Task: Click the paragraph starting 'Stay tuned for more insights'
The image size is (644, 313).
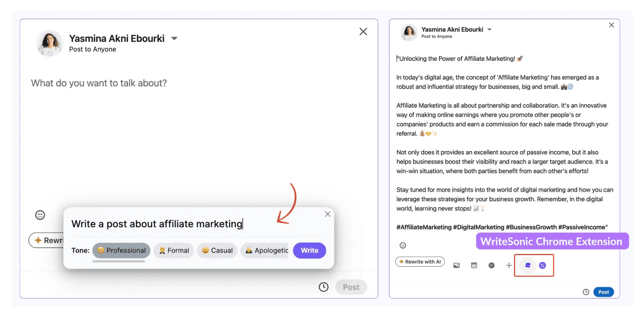Action: click(x=505, y=199)
